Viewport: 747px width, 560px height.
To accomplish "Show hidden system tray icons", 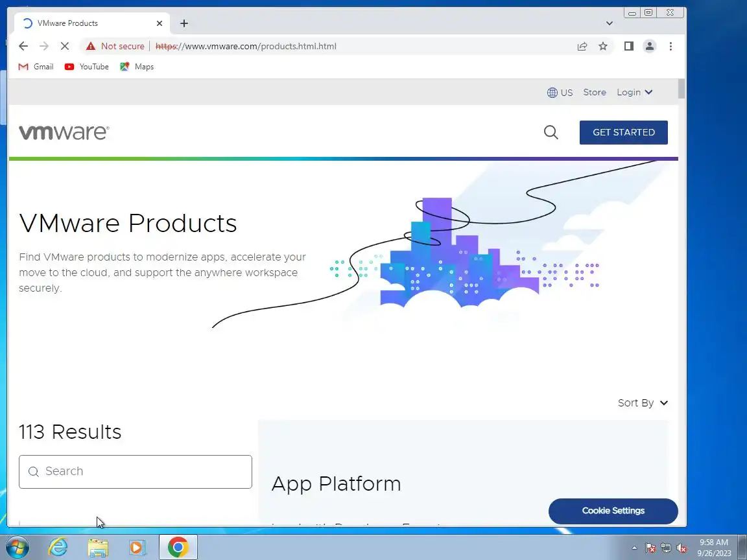I will click(634, 548).
